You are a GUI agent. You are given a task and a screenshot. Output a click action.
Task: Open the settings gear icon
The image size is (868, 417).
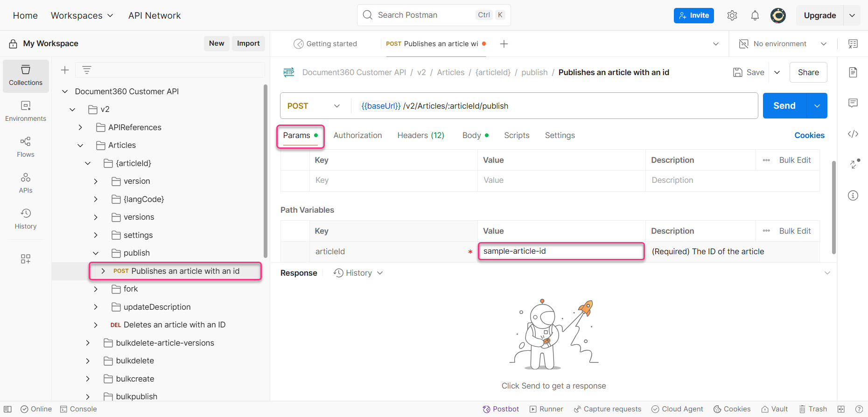coord(732,15)
